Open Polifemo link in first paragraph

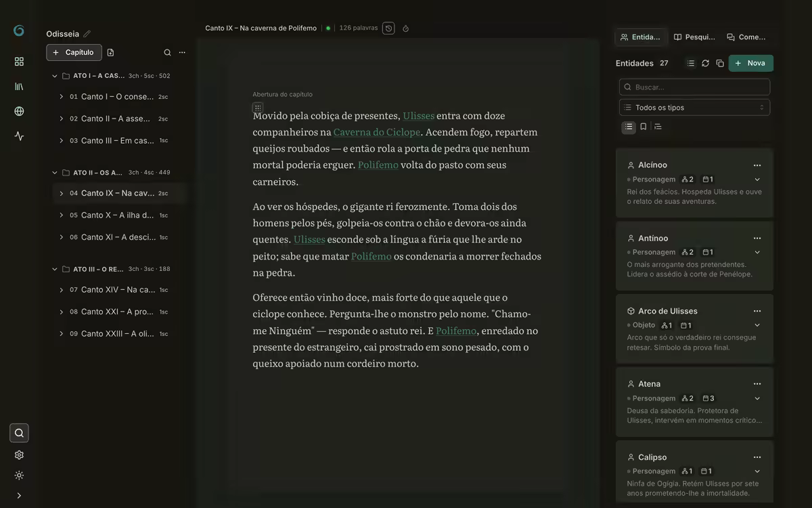click(378, 165)
